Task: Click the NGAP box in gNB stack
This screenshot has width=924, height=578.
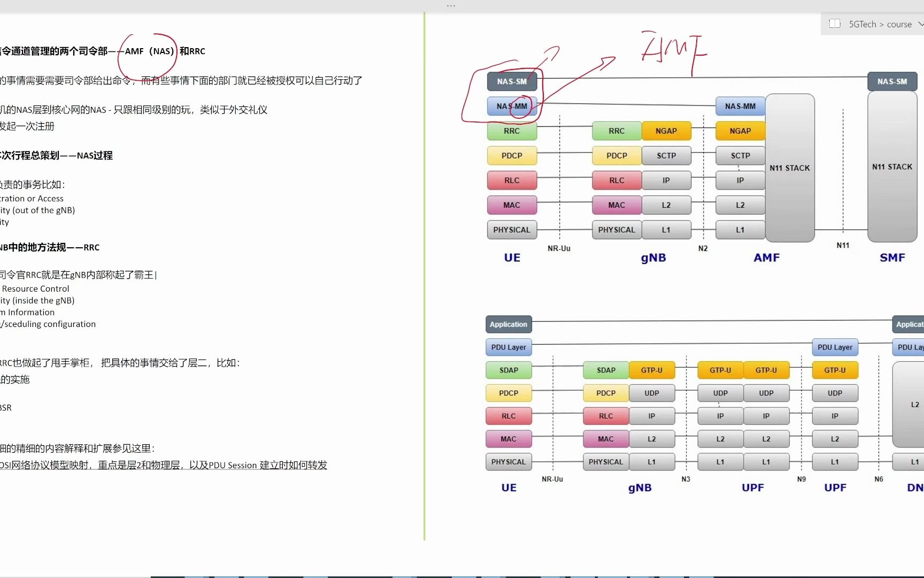Action: (666, 131)
